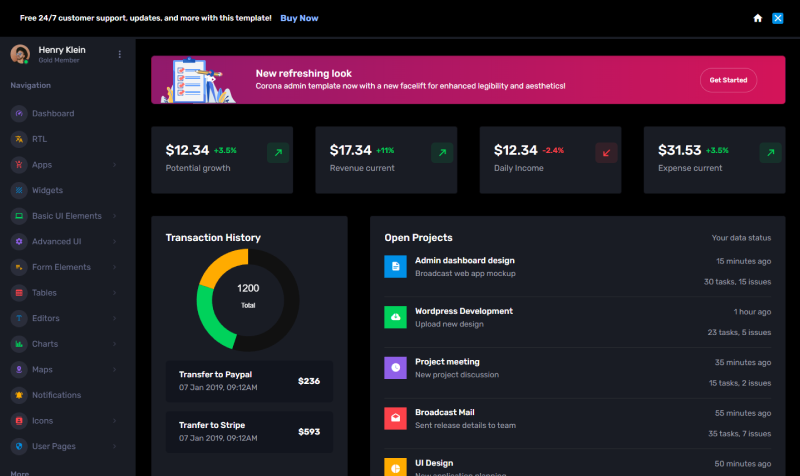The height and width of the screenshot is (476, 800).
Task: Click the Dashboard speedometer icon in sidebar
Action: click(19, 114)
